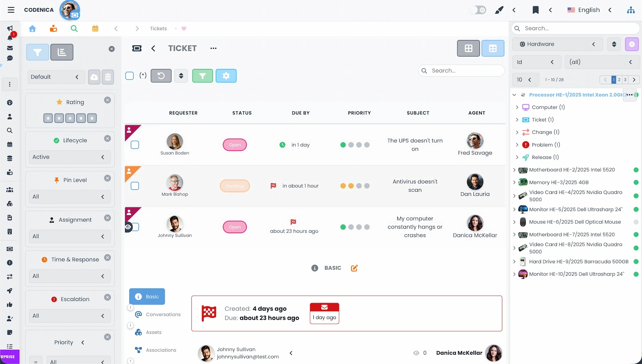The width and height of the screenshot is (642, 364).
Task: Open the Assets tab
Action: pyautogui.click(x=154, y=332)
